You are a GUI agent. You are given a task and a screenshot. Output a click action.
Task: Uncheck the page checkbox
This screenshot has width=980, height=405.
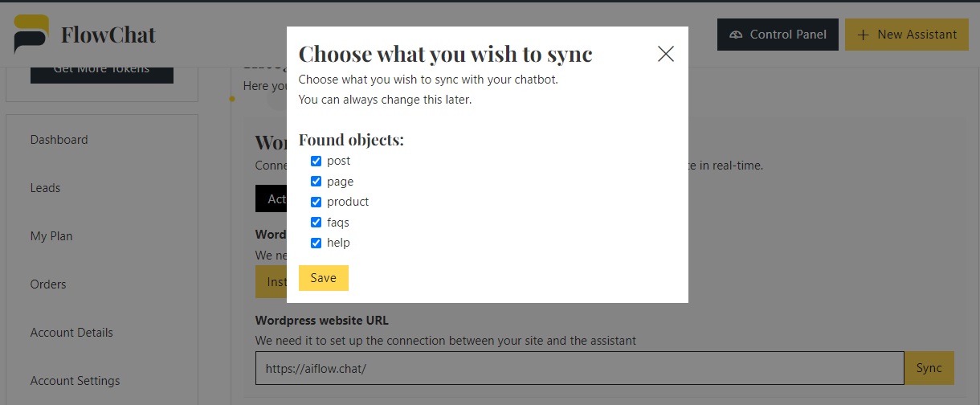[316, 182]
